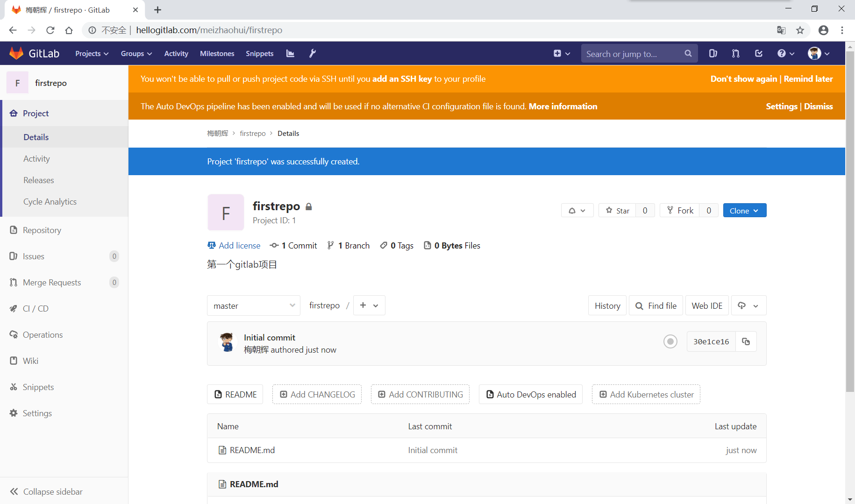The width and height of the screenshot is (855, 504).
Task: Go to Activity in top navbar
Action: (x=176, y=53)
